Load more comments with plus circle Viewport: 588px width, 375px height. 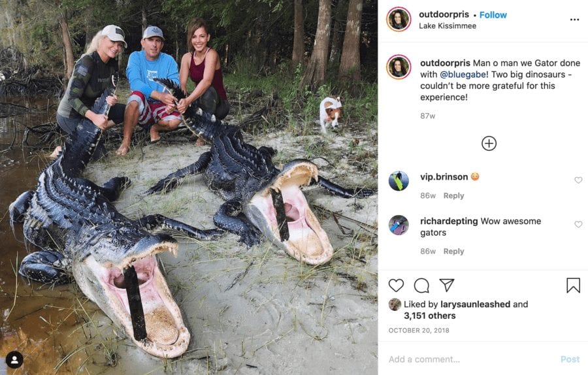point(489,144)
